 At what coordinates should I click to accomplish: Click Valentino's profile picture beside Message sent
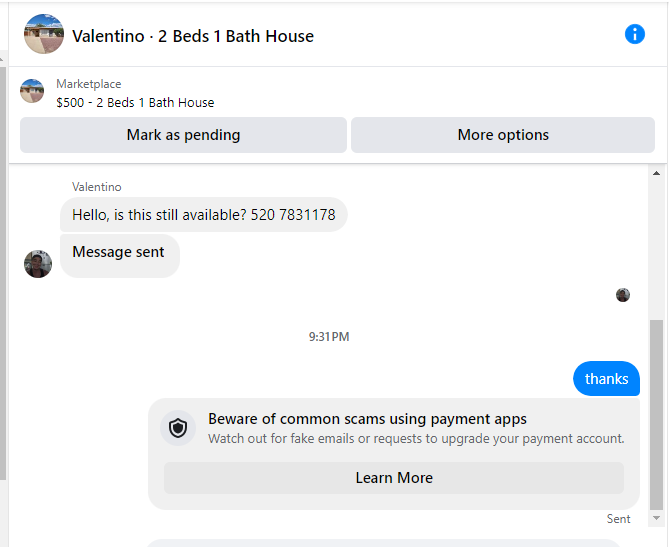[x=38, y=264]
